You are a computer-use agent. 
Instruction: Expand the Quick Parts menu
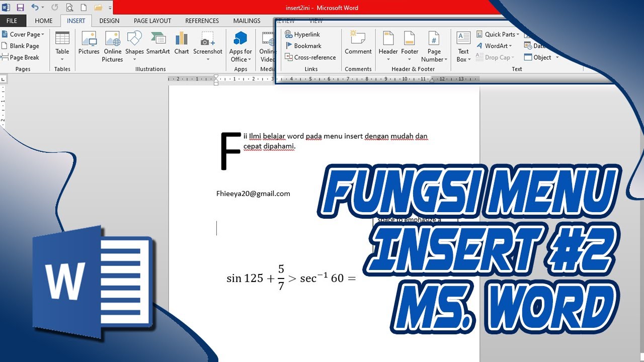[498, 34]
